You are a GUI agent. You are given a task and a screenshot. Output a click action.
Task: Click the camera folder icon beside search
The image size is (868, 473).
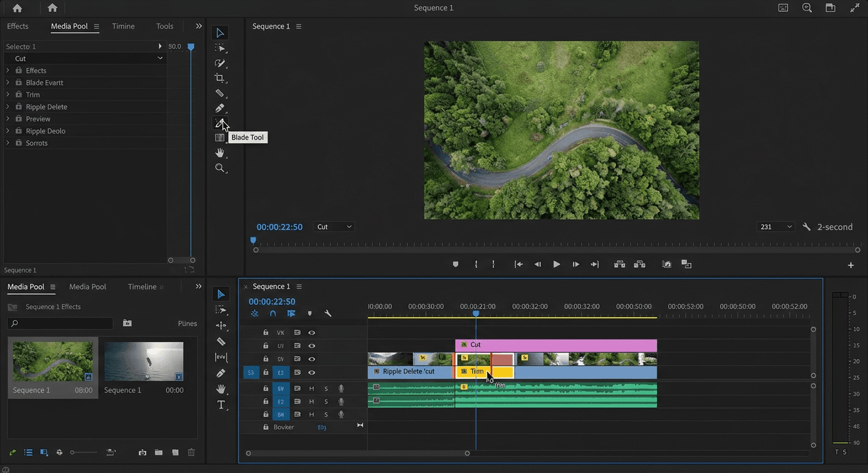click(x=127, y=323)
